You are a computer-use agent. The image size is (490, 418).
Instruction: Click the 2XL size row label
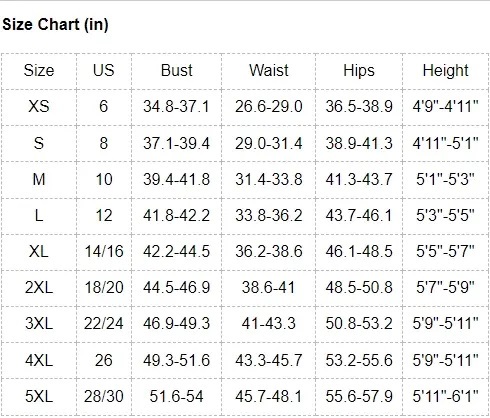(x=39, y=287)
